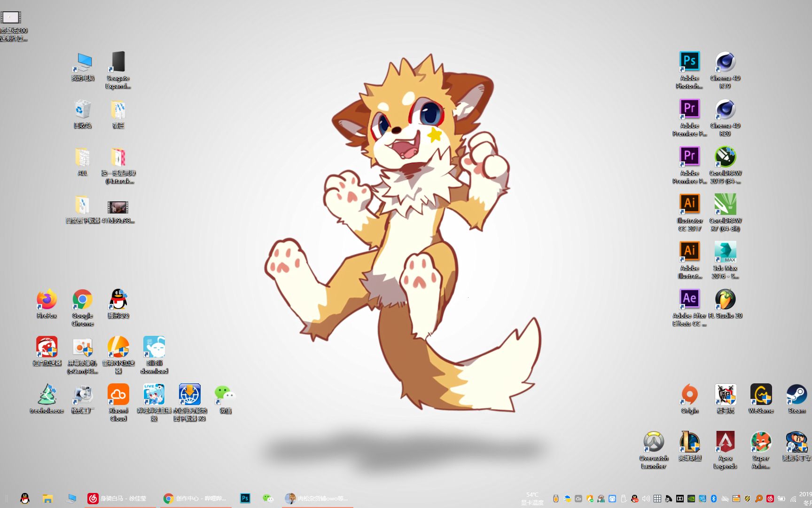Open Overwatch Launcher shortcut
Image resolution: width=812 pixels, height=508 pixels.
coord(654,450)
